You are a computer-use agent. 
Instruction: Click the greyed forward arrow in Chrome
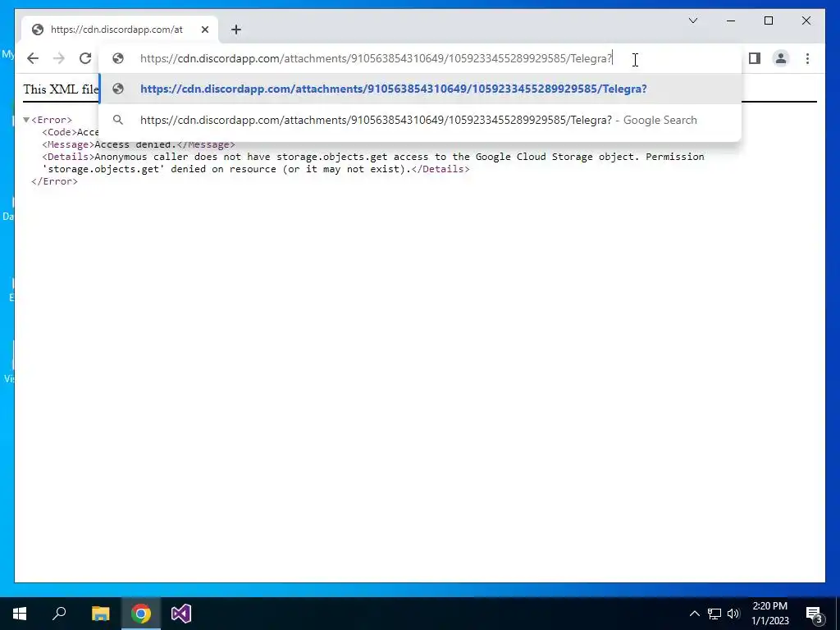click(x=59, y=58)
